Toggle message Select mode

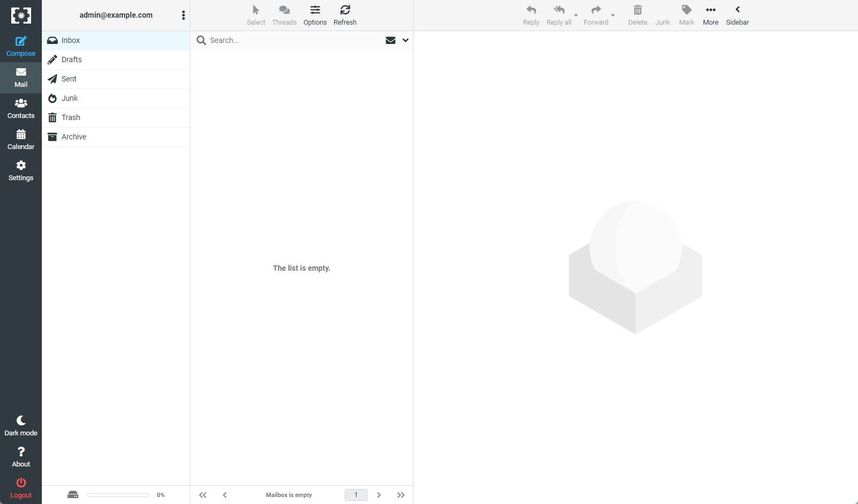(x=256, y=14)
